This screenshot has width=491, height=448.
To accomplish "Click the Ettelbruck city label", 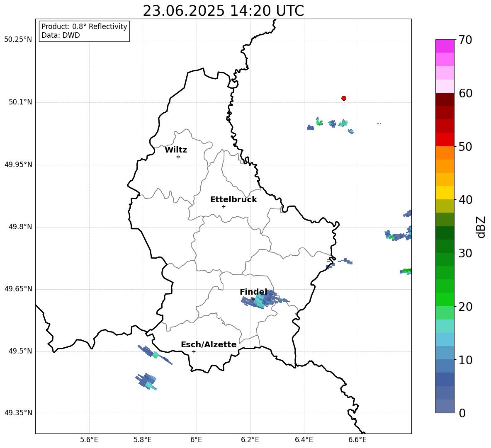I will point(233,200).
